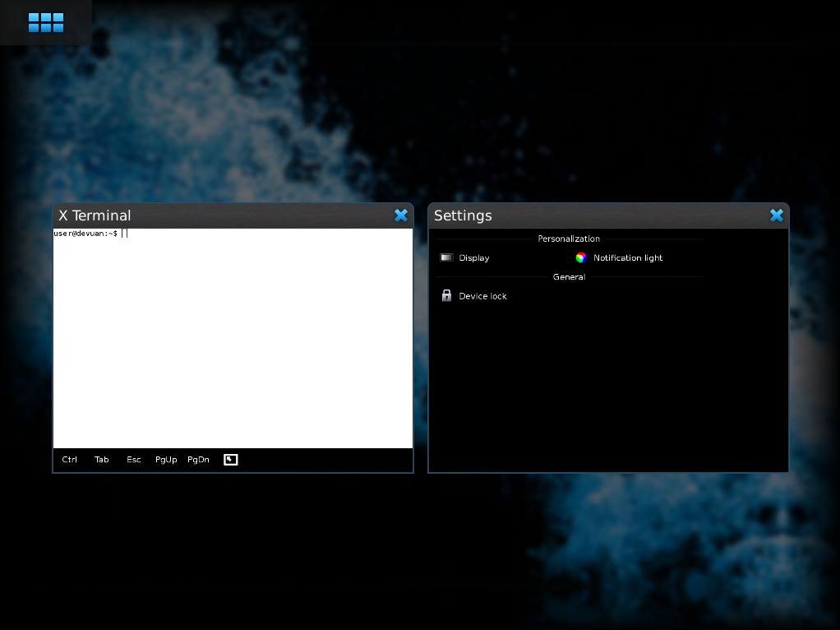Open the application launcher grid icon
The width and height of the screenshot is (840, 630).
[46, 22]
